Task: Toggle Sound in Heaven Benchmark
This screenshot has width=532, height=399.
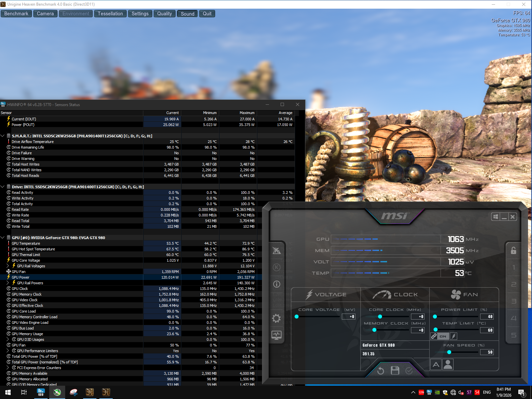Action: point(188,14)
